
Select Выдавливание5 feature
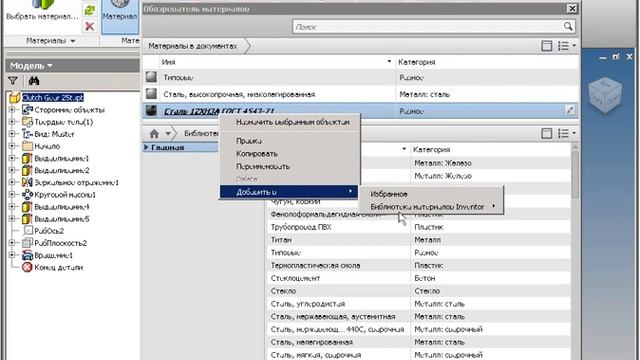61,219
